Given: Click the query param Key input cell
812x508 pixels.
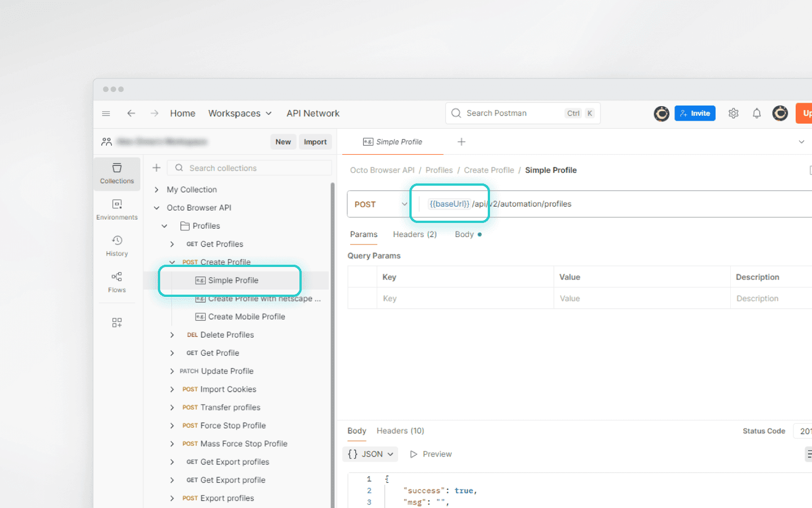Looking at the screenshot, I should pos(465,299).
